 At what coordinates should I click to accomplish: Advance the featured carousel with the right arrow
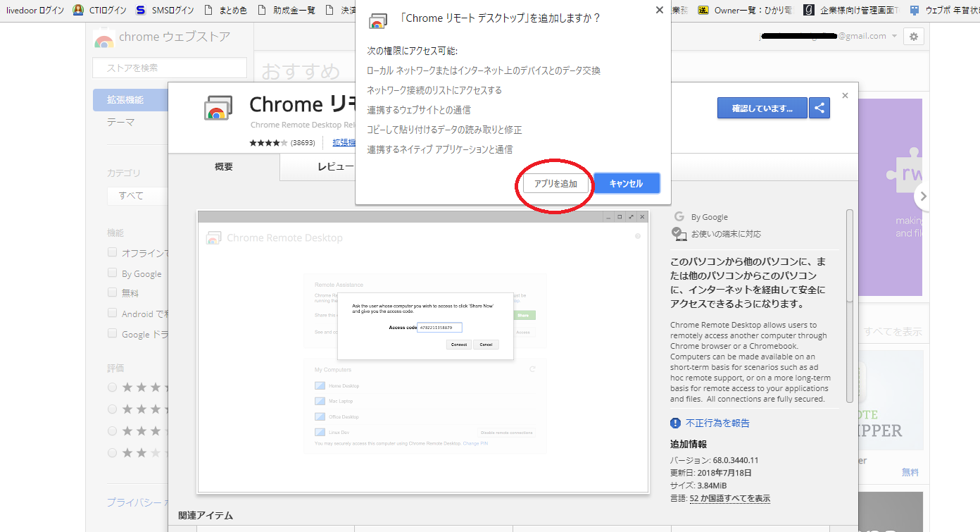[x=922, y=197]
